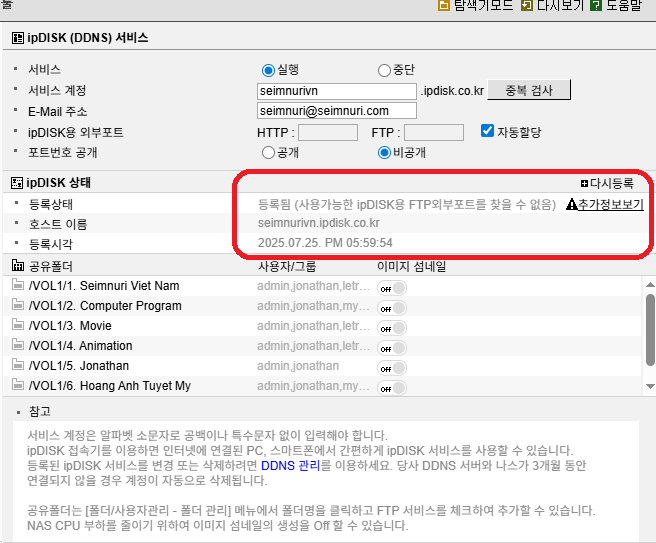The width and height of the screenshot is (656, 543).
Task: Click the 중복 검사 duplicate check button
Action: pyautogui.click(x=529, y=90)
